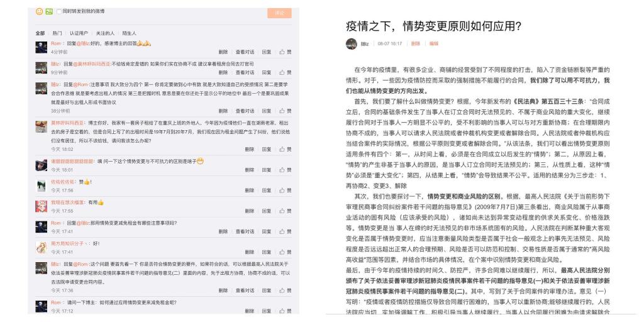Click thumbs-up on the 17:56 comment
This screenshot has width=644, height=322.
pos(286,190)
